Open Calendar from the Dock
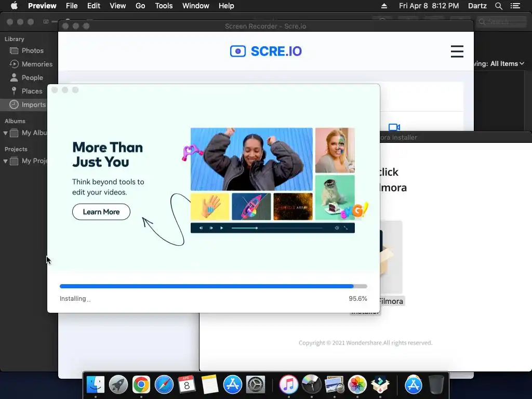The height and width of the screenshot is (399, 532). pos(187,384)
